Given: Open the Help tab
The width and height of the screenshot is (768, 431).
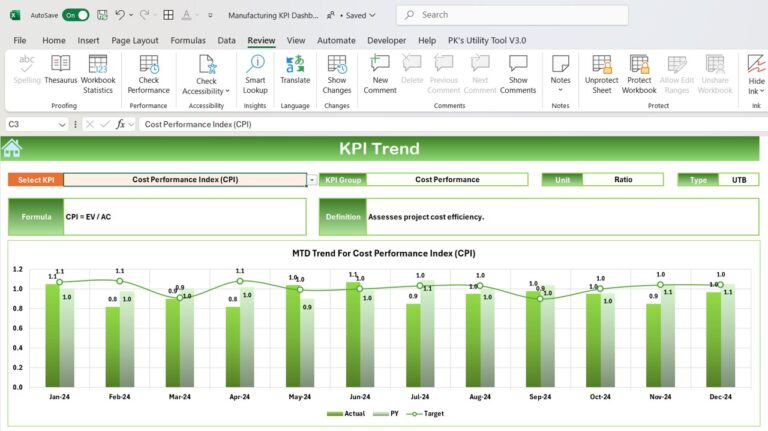Looking at the screenshot, I should click(427, 41).
